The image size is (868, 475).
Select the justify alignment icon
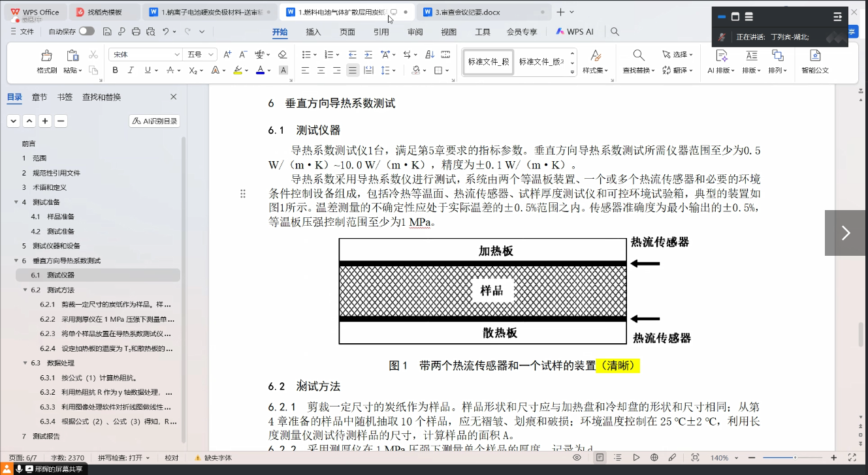[x=353, y=70]
